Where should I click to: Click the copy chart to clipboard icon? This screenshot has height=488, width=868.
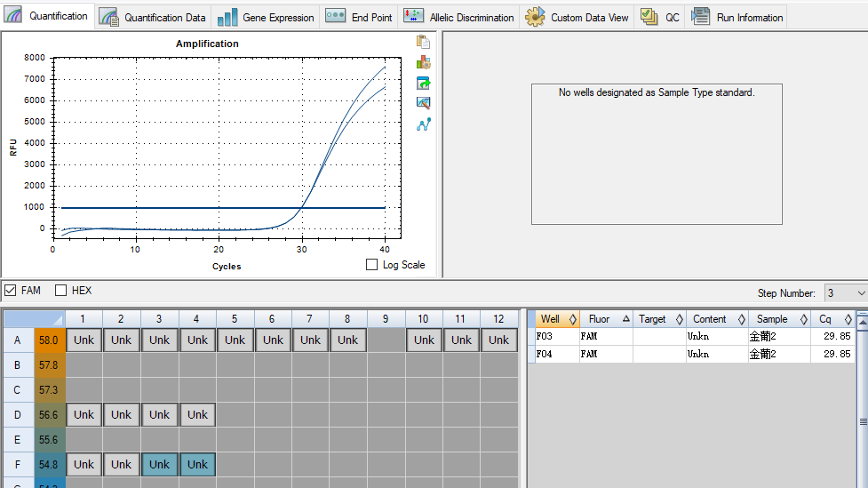click(x=424, y=42)
